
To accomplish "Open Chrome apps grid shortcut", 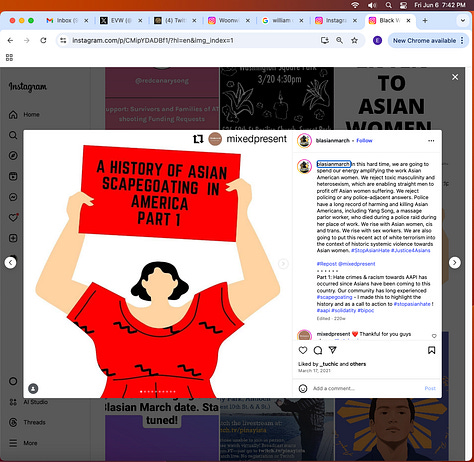I will click(x=9, y=58).
